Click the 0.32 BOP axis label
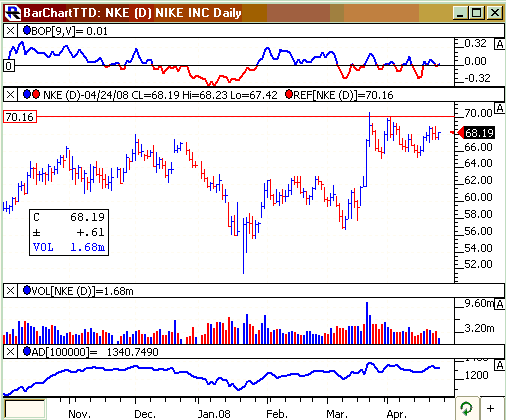Image resolution: width=506 pixels, height=420 pixels. coord(475,43)
